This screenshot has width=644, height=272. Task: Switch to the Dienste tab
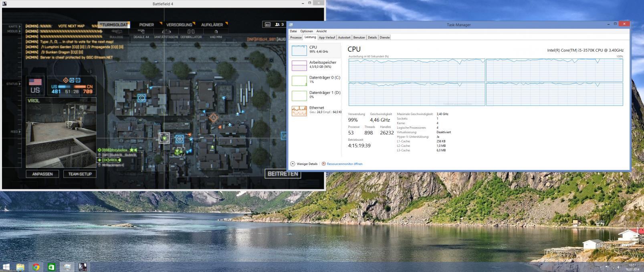(x=385, y=37)
